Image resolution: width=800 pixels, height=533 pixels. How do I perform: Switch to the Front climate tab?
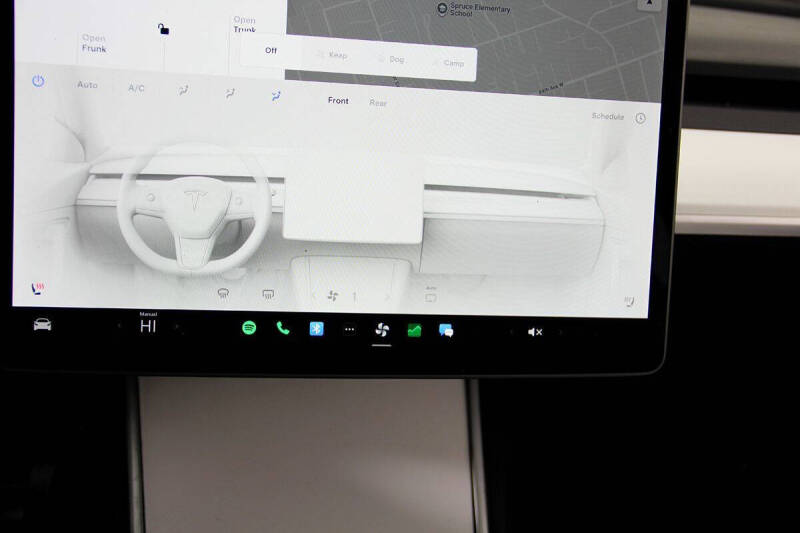[x=338, y=100]
